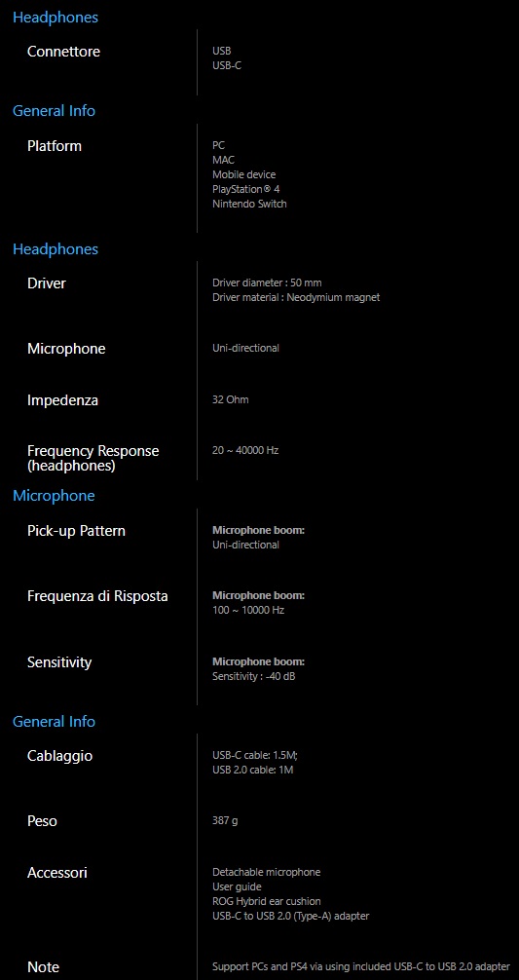
Task: Click the Pick-up Pattern label
Action: pos(76,531)
